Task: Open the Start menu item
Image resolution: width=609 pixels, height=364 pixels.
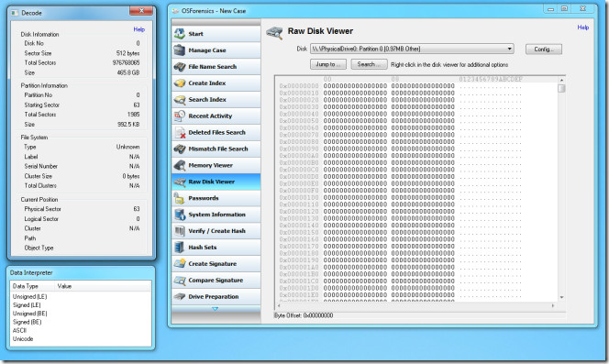Action: tap(216, 34)
